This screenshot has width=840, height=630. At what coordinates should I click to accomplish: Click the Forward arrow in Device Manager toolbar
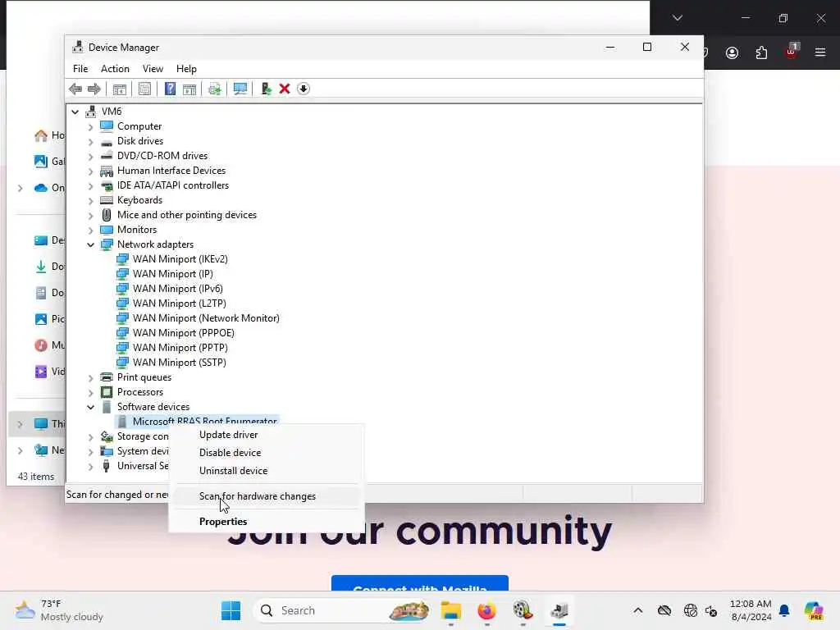(x=94, y=89)
